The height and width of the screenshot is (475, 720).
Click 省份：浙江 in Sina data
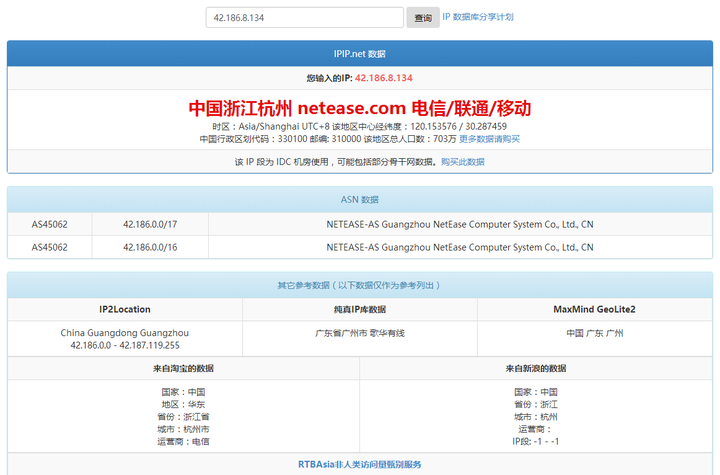(x=536, y=404)
